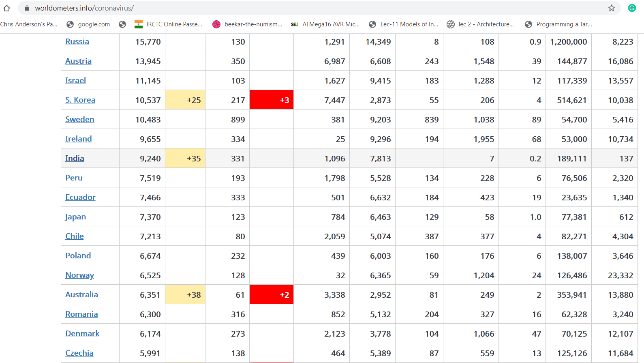The image size is (644, 363).
Task: Open the Ireland country link
Action: point(78,139)
